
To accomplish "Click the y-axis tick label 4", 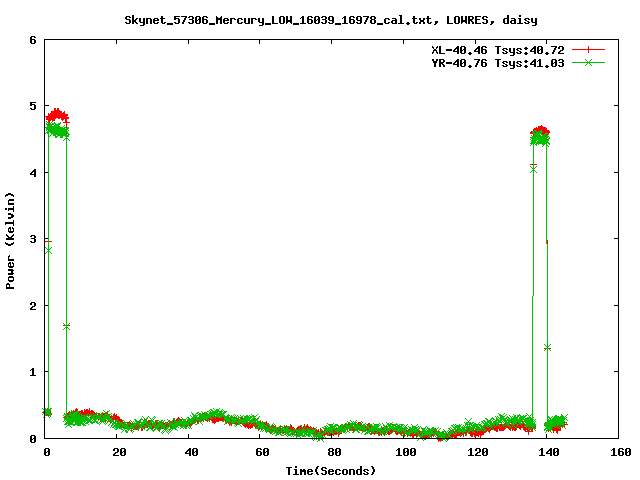I will [x=33, y=173].
